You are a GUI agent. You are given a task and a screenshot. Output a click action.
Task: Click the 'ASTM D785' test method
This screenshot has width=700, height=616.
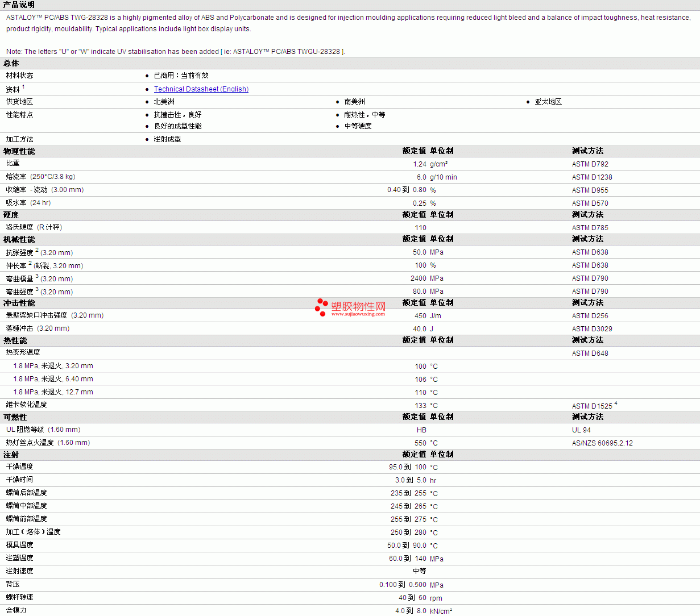[590, 228]
